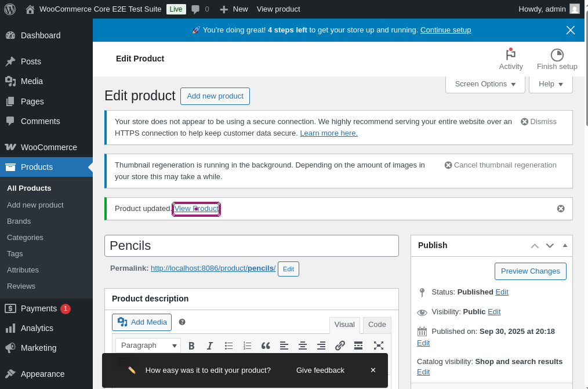Apply bulleted list formatting
Image resolution: width=588 pixels, height=389 pixels.
coord(228,346)
